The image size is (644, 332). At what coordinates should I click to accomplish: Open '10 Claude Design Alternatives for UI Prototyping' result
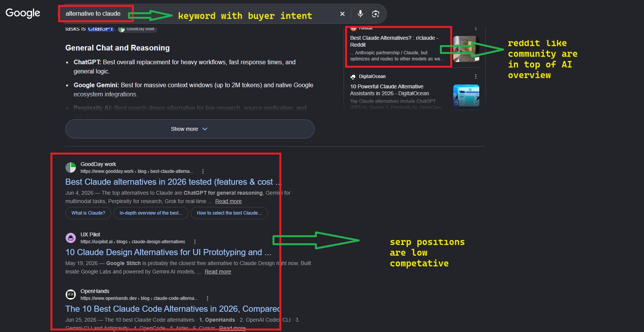[168, 252]
